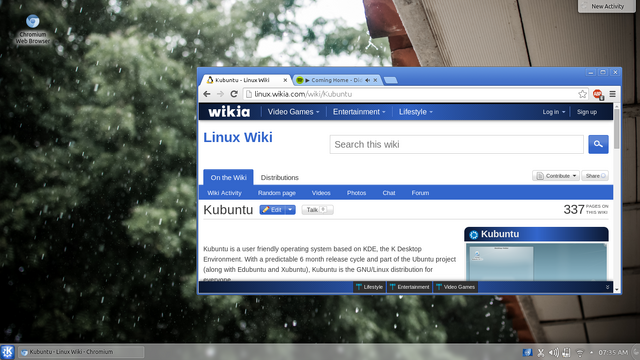Viewport: 640px width, 360px height.
Task: Click the Kubuntu gear logo in infobox
Action: [x=473, y=234]
